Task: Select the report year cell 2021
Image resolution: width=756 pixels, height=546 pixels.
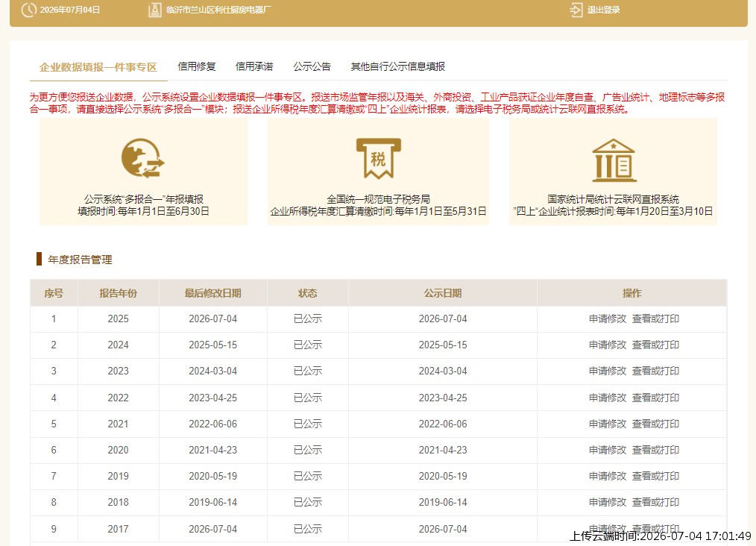Action: (x=118, y=424)
